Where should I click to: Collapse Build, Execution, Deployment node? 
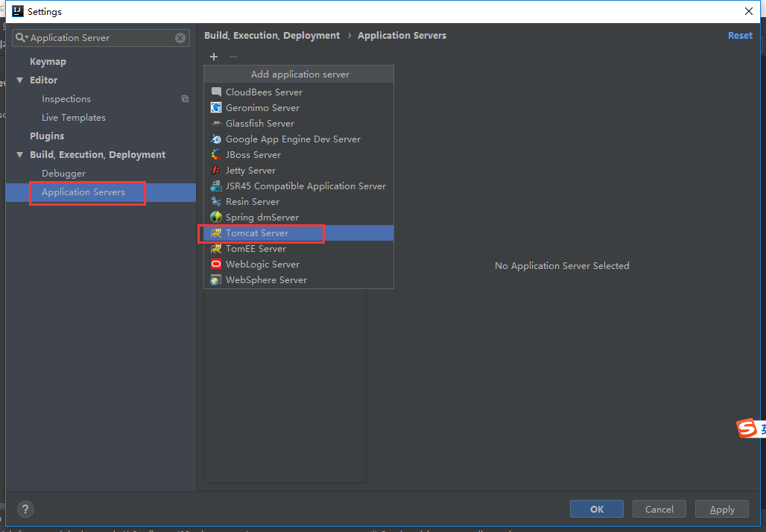(20, 155)
